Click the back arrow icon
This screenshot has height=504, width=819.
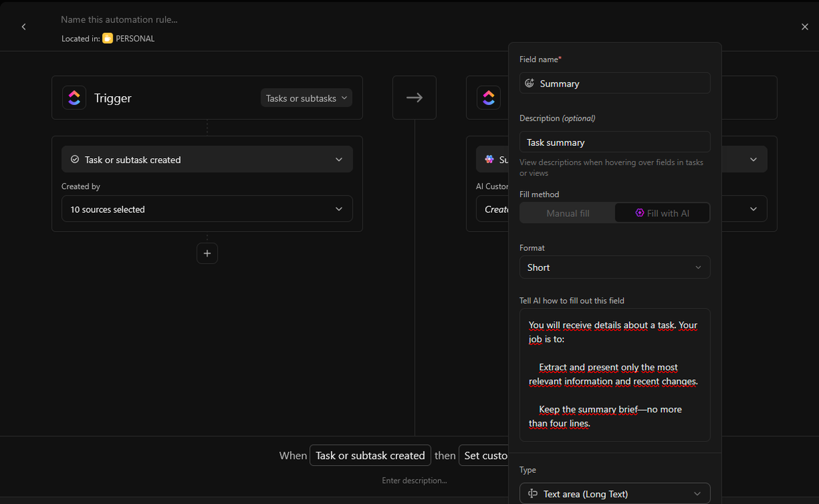click(24, 27)
